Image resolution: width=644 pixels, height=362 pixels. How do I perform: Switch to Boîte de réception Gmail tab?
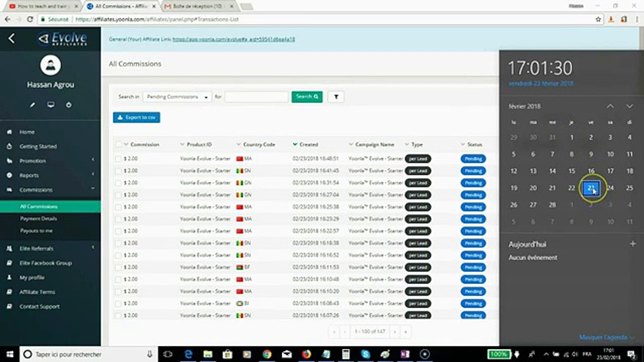pos(199,6)
